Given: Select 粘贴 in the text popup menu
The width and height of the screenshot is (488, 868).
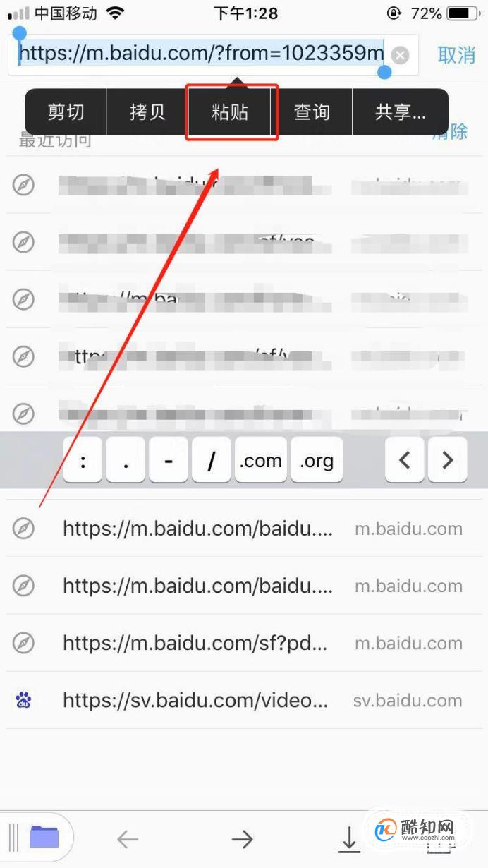Looking at the screenshot, I should coord(230,112).
